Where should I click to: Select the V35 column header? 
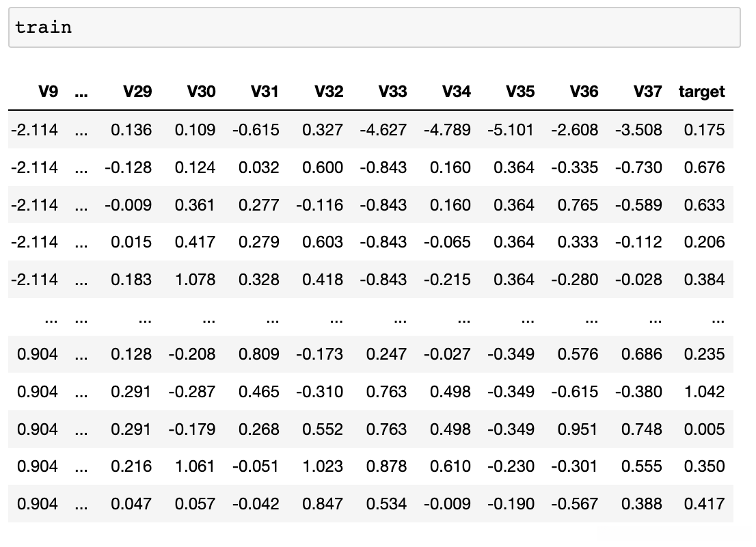[520, 92]
